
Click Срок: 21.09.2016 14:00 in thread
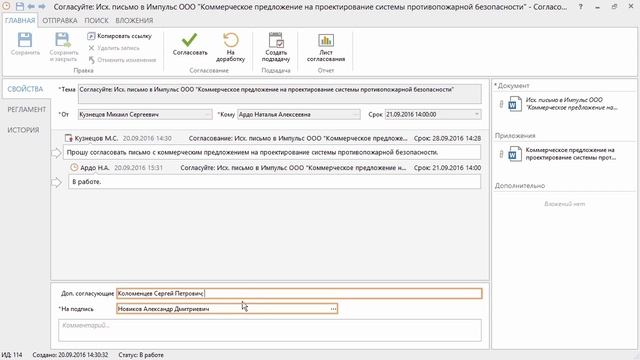[x=447, y=167]
